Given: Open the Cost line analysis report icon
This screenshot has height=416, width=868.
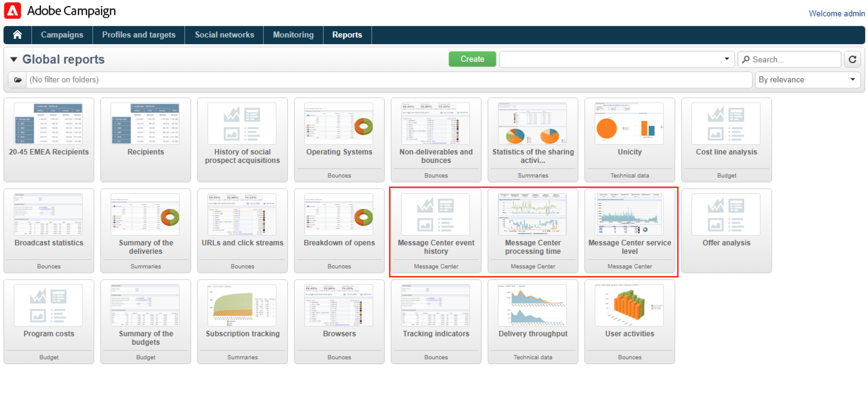Looking at the screenshot, I should tap(726, 124).
